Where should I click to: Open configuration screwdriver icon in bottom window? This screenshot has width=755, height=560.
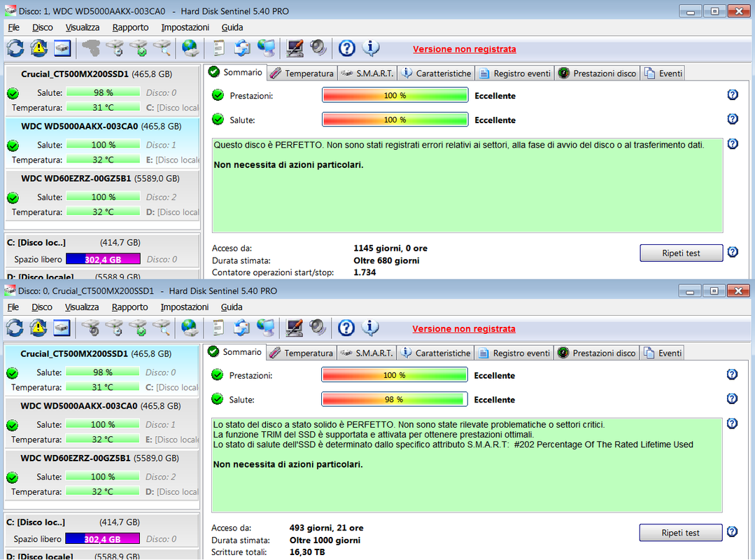pos(294,328)
